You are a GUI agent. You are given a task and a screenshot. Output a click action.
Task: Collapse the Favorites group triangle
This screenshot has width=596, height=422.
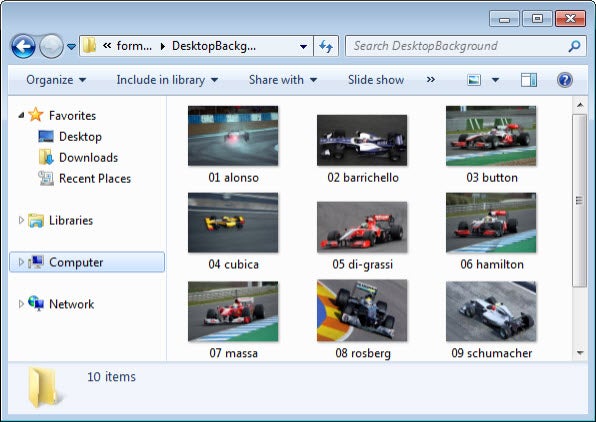[x=21, y=115]
